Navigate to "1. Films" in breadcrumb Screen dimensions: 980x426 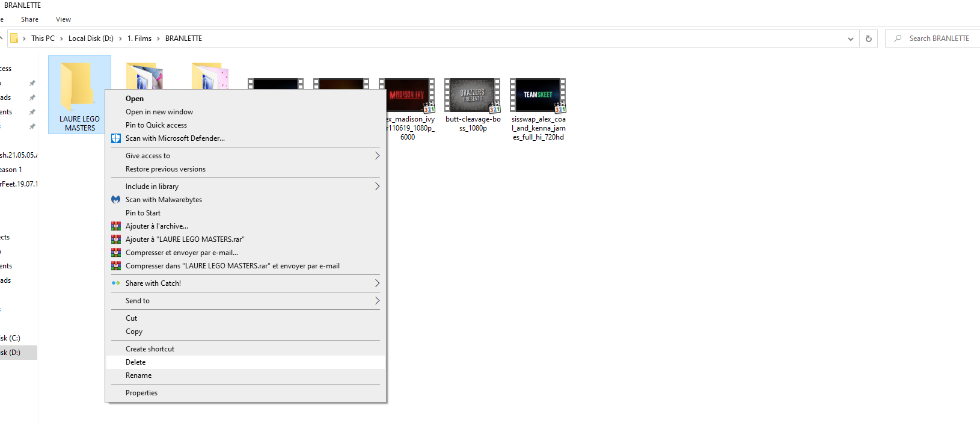point(139,39)
